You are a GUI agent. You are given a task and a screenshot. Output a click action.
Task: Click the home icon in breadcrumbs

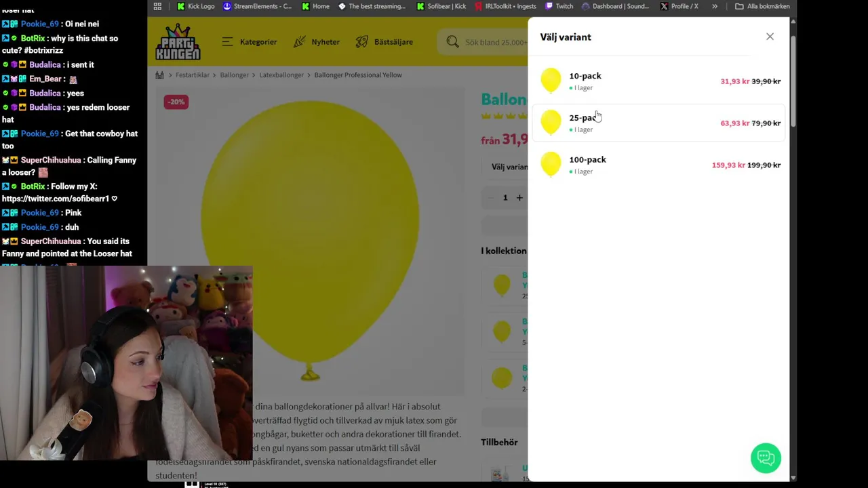160,75
